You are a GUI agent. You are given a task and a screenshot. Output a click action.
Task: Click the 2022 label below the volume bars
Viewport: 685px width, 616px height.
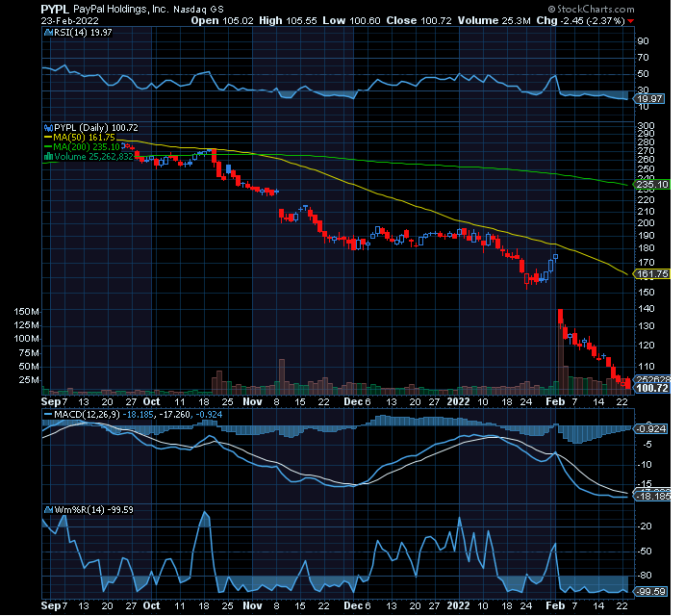click(458, 401)
